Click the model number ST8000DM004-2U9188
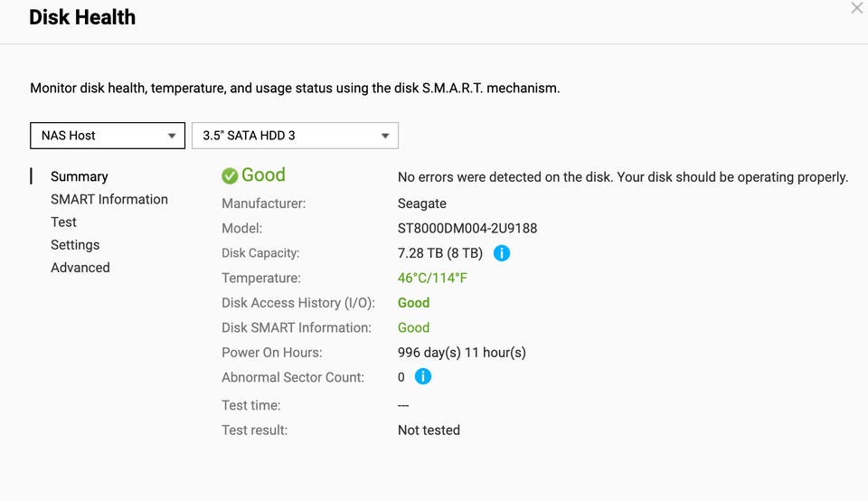Image resolution: width=868 pixels, height=501 pixels. 467,228
